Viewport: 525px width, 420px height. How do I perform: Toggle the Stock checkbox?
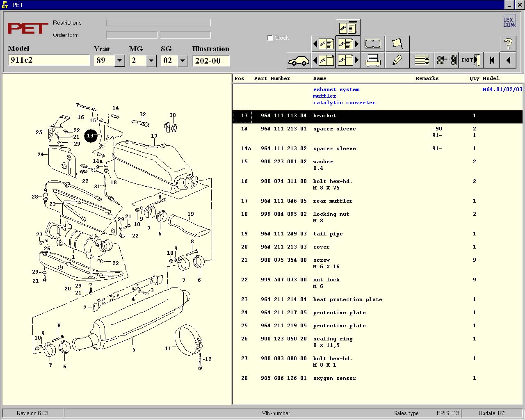[x=270, y=38]
